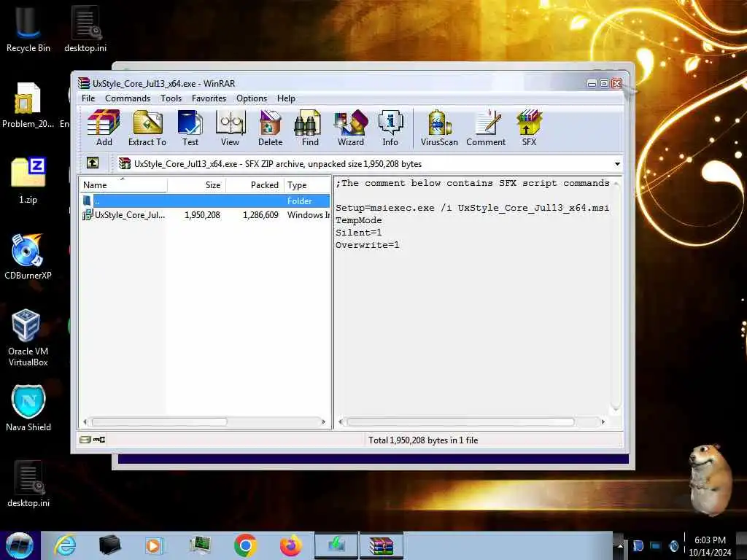Click the packed size 1,286,609
The width and height of the screenshot is (747, 560).
click(x=260, y=215)
